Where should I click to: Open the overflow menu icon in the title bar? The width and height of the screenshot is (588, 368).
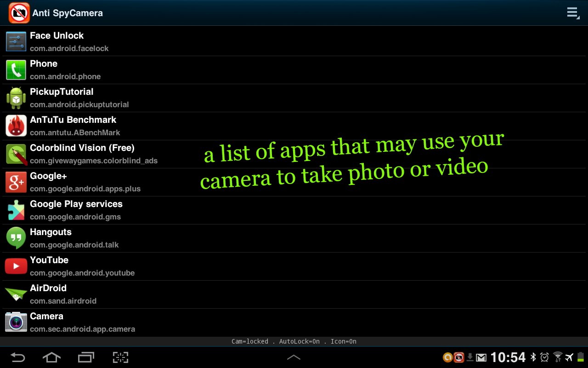(x=572, y=13)
